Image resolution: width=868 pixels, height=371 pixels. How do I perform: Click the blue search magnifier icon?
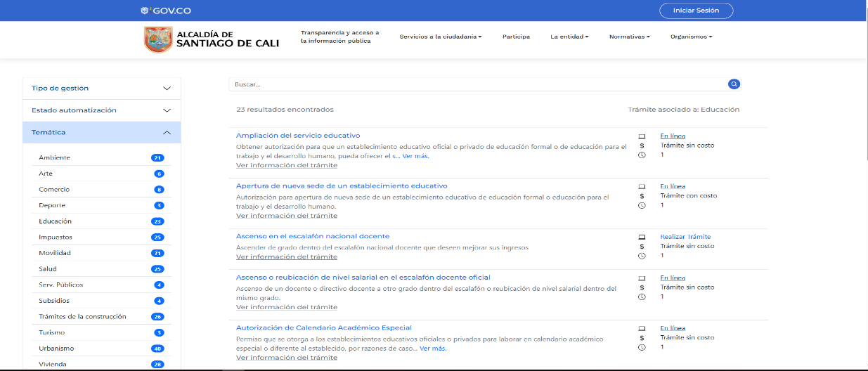[x=734, y=84]
